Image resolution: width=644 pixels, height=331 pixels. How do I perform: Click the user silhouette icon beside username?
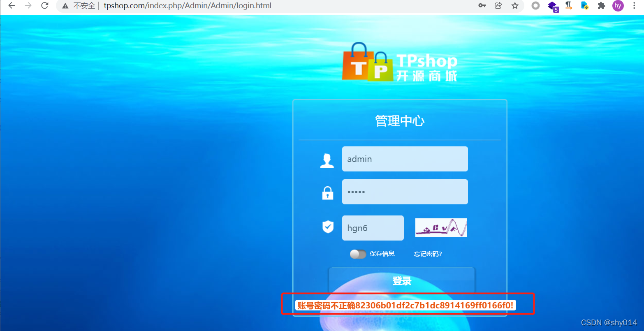click(327, 160)
